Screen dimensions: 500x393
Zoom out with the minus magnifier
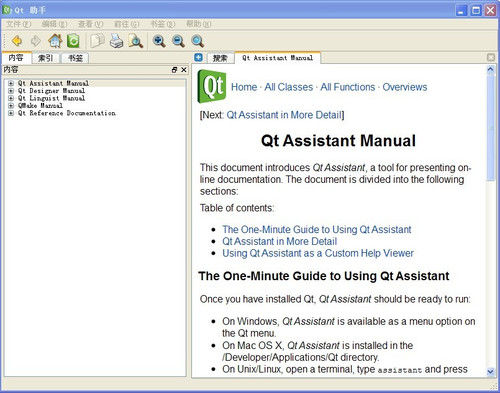(178, 41)
